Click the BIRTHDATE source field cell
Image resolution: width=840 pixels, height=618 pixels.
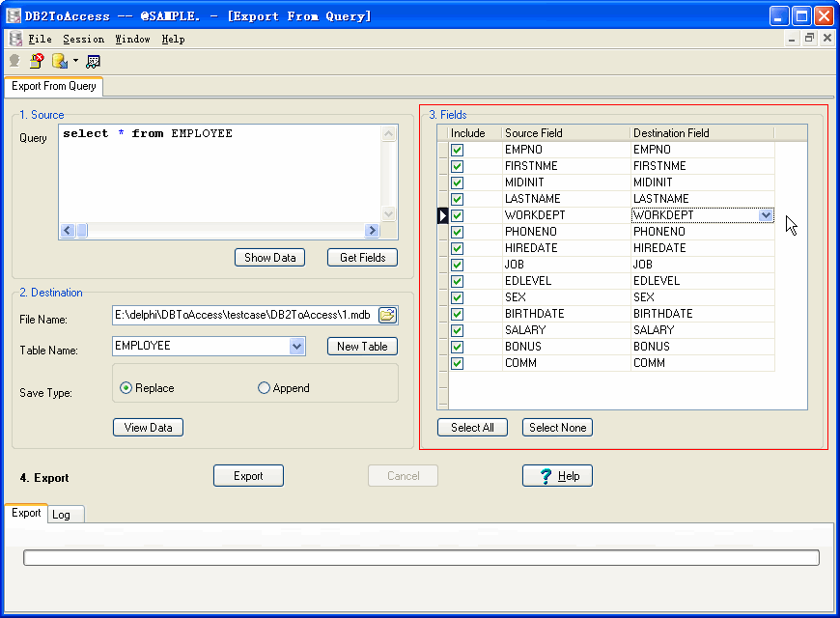(566, 314)
